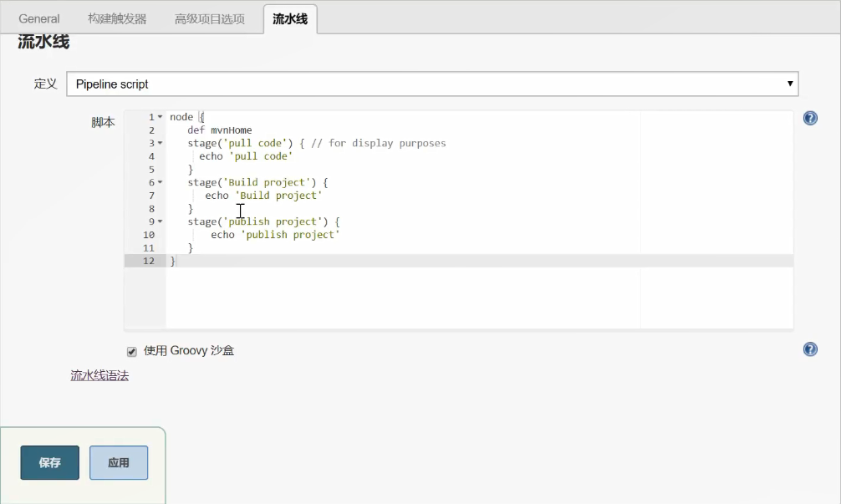Collapse the node block on line 1
The height and width of the screenshot is (504, 841).
160,117
